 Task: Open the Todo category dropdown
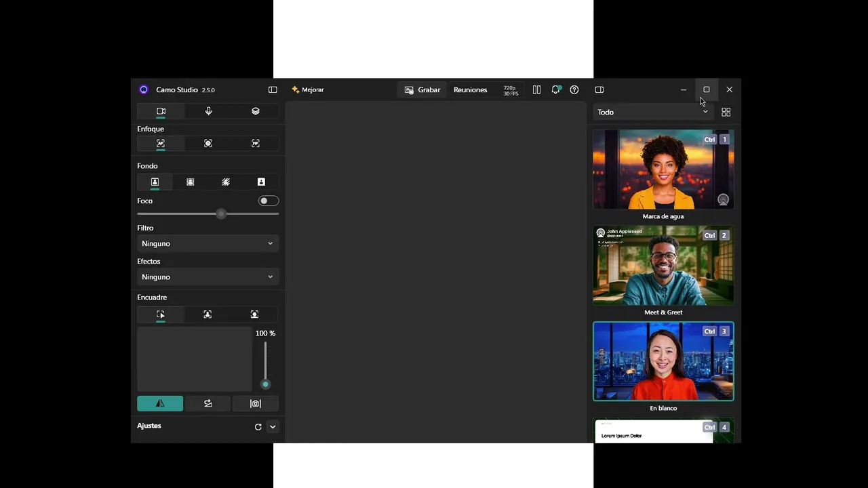coord(652,112)
